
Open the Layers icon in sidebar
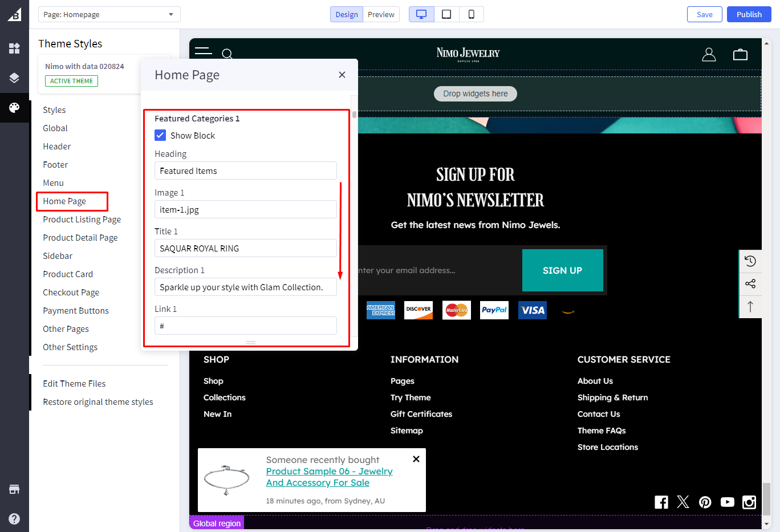coord(14,78)
